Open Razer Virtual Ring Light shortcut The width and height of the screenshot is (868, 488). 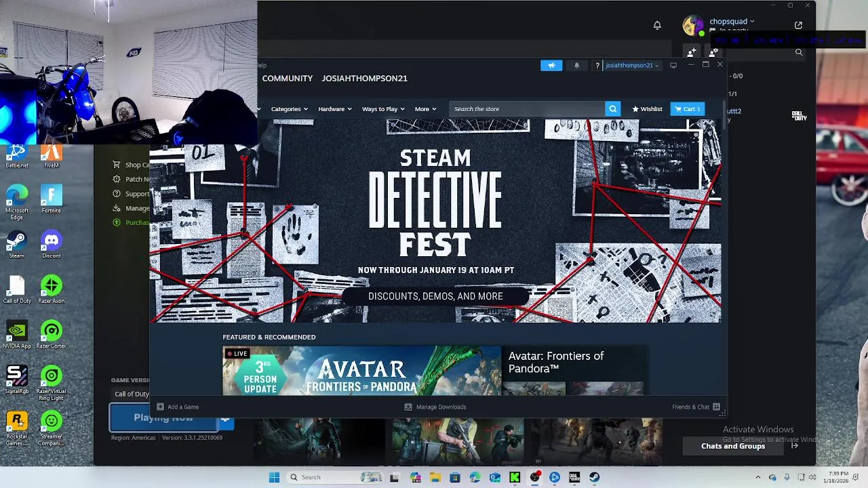pos(51,383)
